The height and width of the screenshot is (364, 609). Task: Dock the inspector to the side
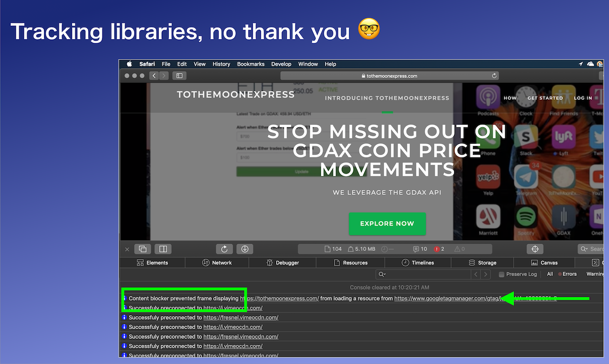(x=163, y=249)
